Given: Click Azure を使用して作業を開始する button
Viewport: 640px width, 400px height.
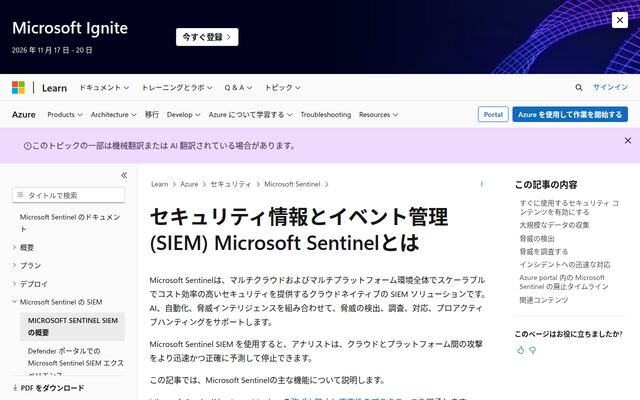Looking at the screenshot, I should tap(570, 114).
